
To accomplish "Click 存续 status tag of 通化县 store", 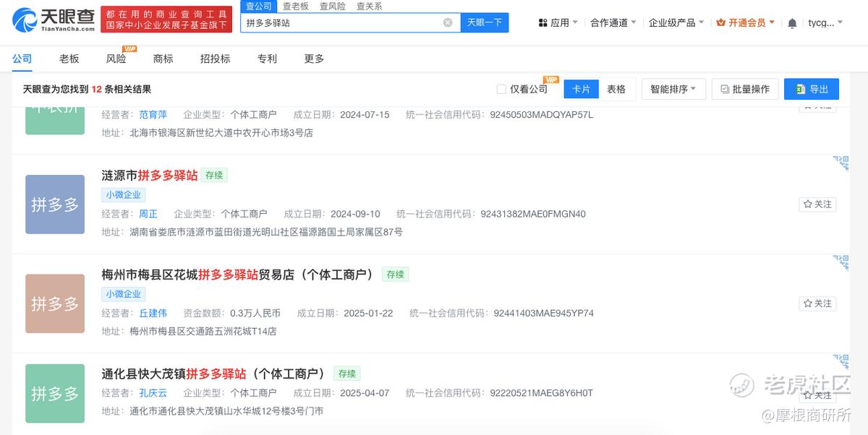I will 347,374.
